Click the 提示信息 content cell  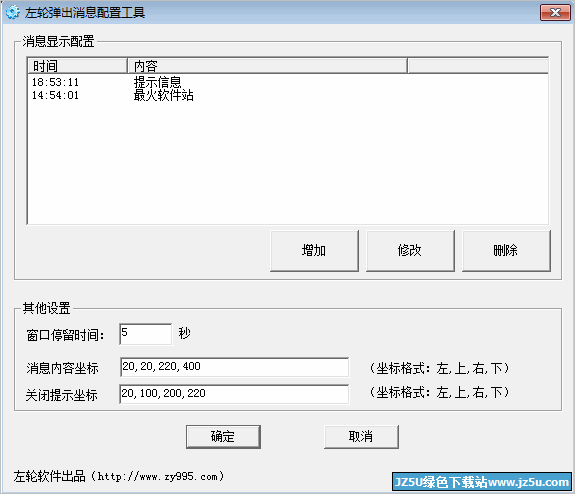157,82
